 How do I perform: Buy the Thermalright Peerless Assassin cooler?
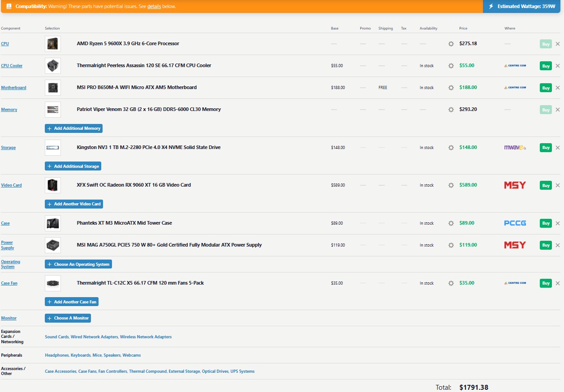pyautogui.click(x=546, y=66)
